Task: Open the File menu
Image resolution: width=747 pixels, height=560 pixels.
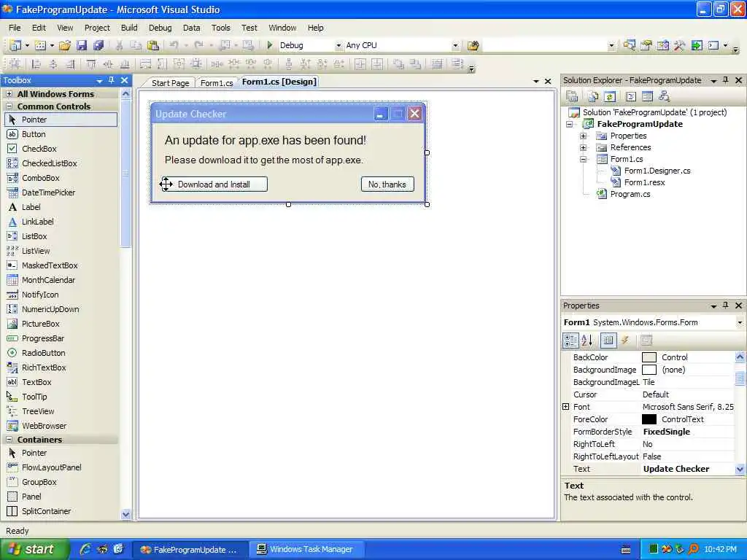Action: click(15, 28)
